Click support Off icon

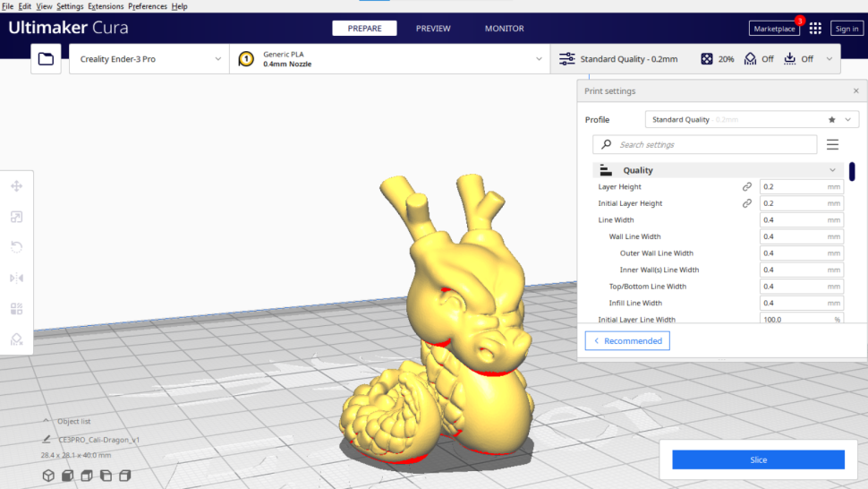750,59
